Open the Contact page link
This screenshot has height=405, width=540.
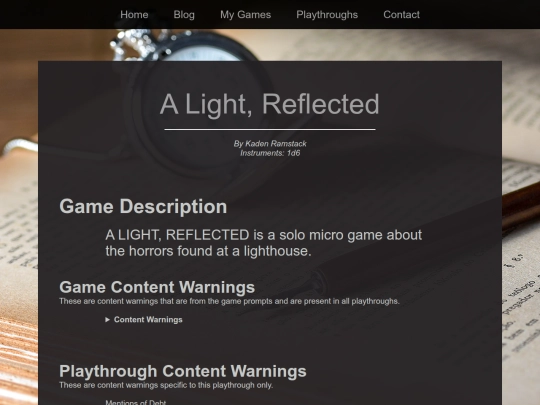coord(401,14)
